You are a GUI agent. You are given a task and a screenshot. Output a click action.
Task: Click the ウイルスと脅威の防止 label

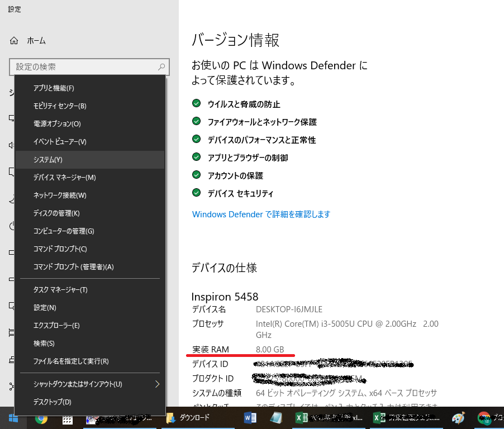pyautogui.click(x=244, y=104)
